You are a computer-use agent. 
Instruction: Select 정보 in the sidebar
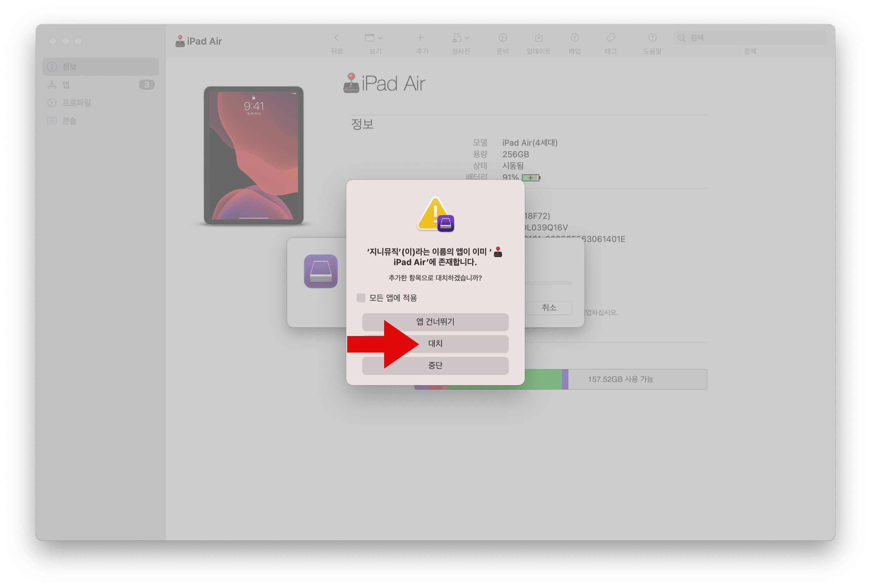tap(101, 67)
